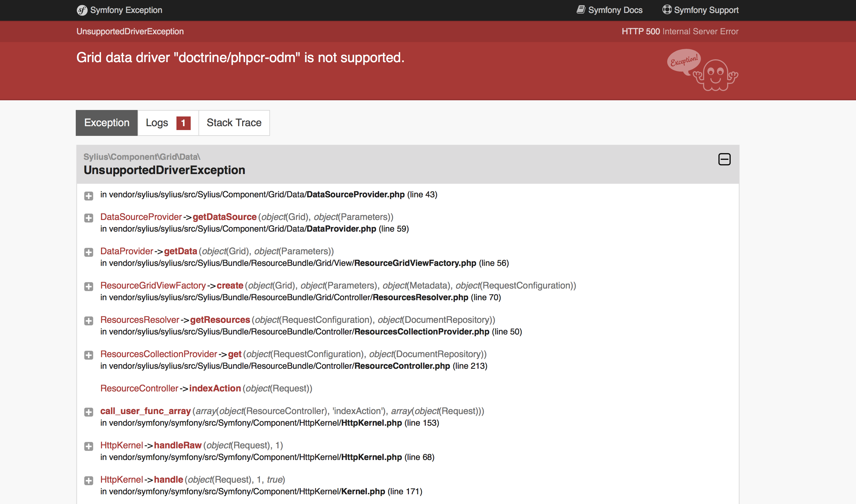Click the exception message heading text

coord(240,58)
